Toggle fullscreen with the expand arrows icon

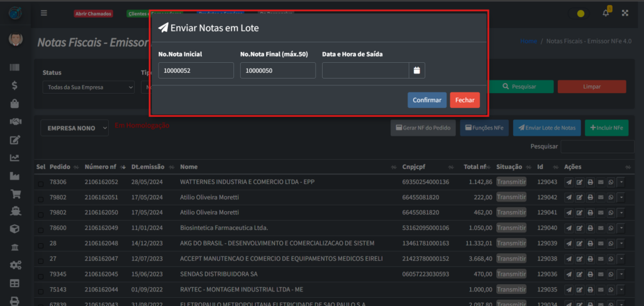pos(625,13)
